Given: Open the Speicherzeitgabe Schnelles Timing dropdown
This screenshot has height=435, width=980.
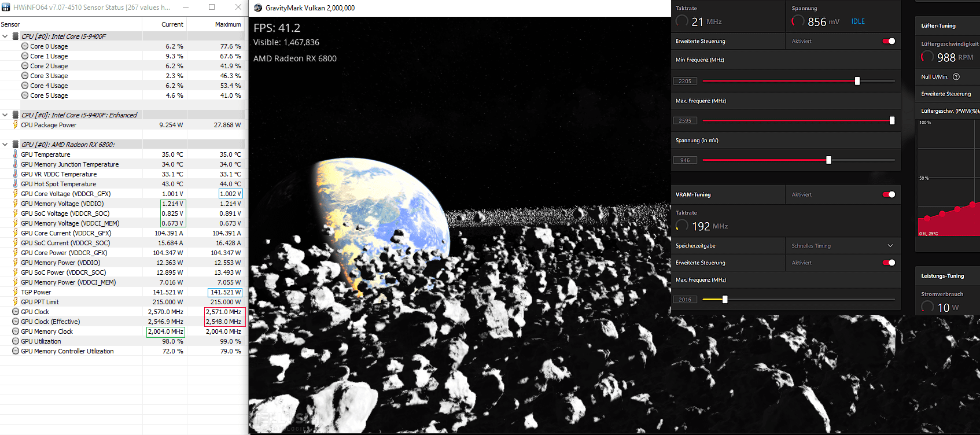Looking at the screenshot, I should [x=843, y=246].
